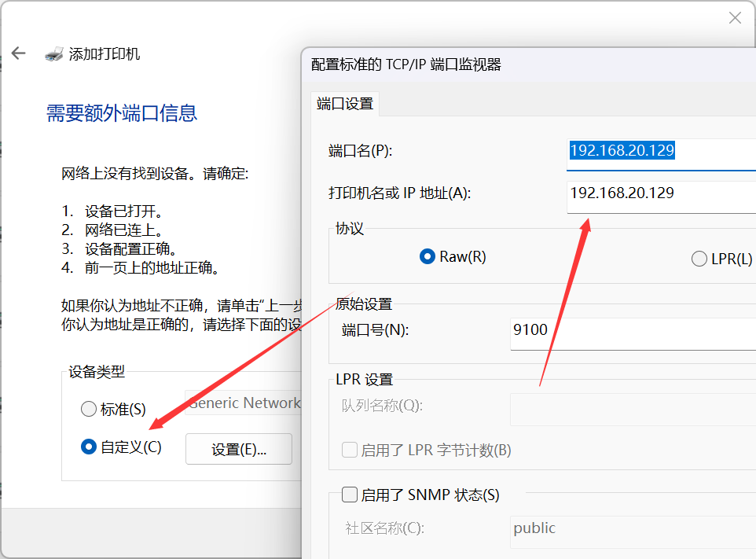
Task: Click the selected IP text in 端口名
Action: point(622,151)
